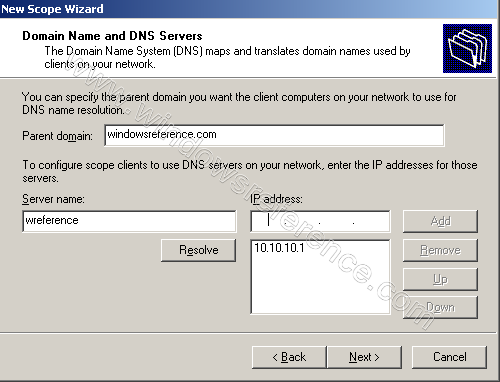Image resolution: width=500 pixels, height=382 pixels.
Task: Select the 10.10.10.1 entry in the list
Action: pyautogui.click(x=279, y=248)
